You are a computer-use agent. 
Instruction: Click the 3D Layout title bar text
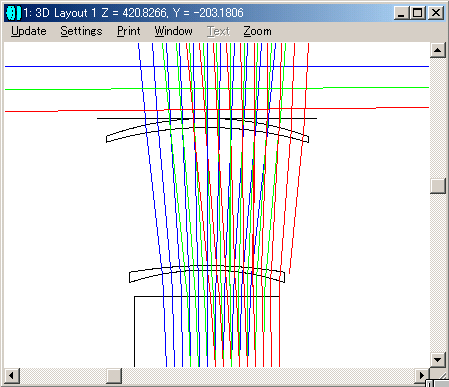[x=133, y=13]
